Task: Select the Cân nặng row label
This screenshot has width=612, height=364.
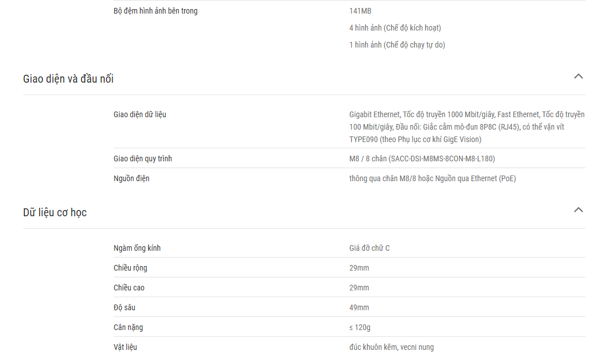Action: (x=129, y=327)
